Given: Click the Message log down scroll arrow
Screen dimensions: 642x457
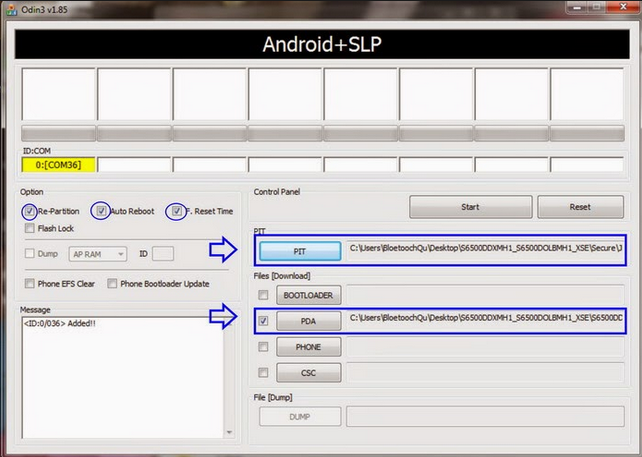Looking at the screenshot, I should click(229, 432).
